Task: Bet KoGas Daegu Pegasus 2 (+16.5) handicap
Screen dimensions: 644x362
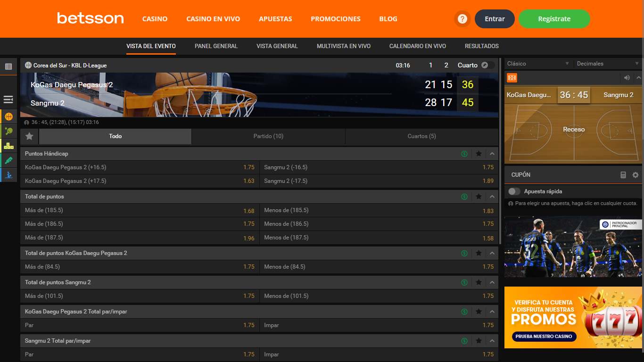Action: [x=140, y=167]
